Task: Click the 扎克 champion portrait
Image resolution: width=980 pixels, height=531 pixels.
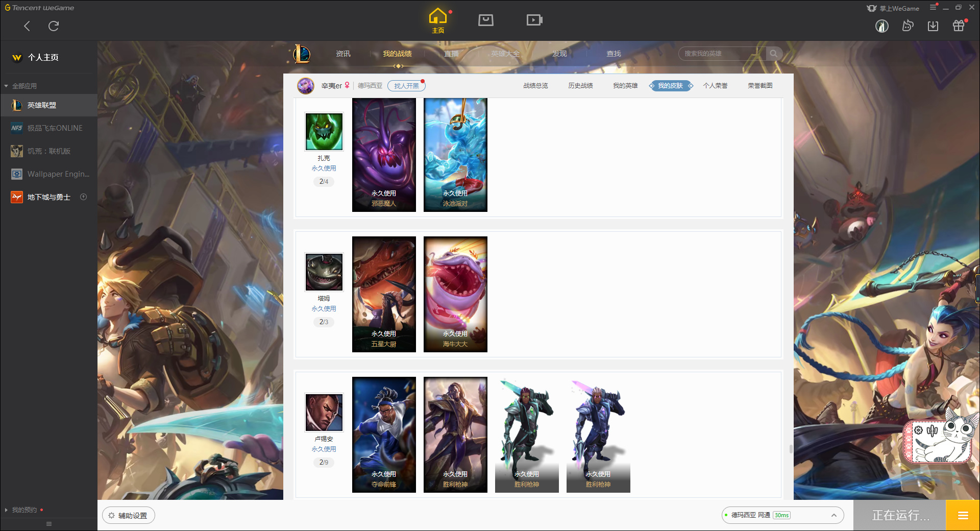Action: 324,132
